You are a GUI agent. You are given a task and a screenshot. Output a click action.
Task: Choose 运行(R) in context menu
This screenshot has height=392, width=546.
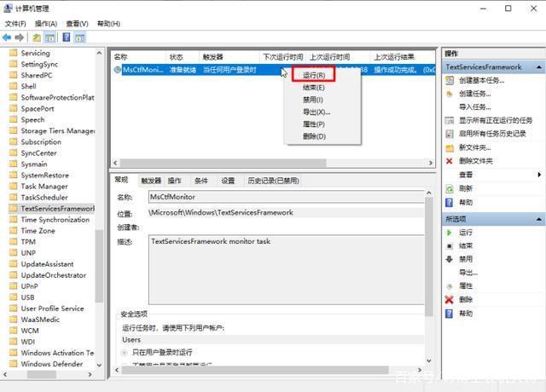click(314, 75)
